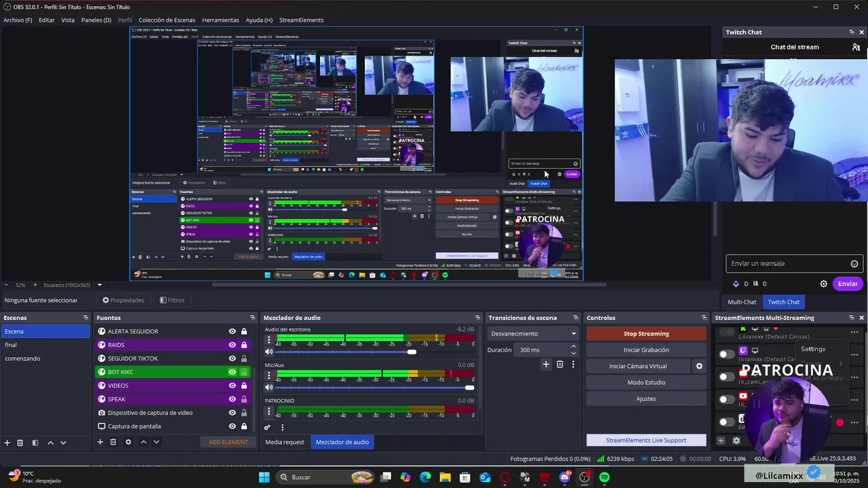Open Discord from the taskbar
This screenshot has height=488, width=868.
click(565, 477)
